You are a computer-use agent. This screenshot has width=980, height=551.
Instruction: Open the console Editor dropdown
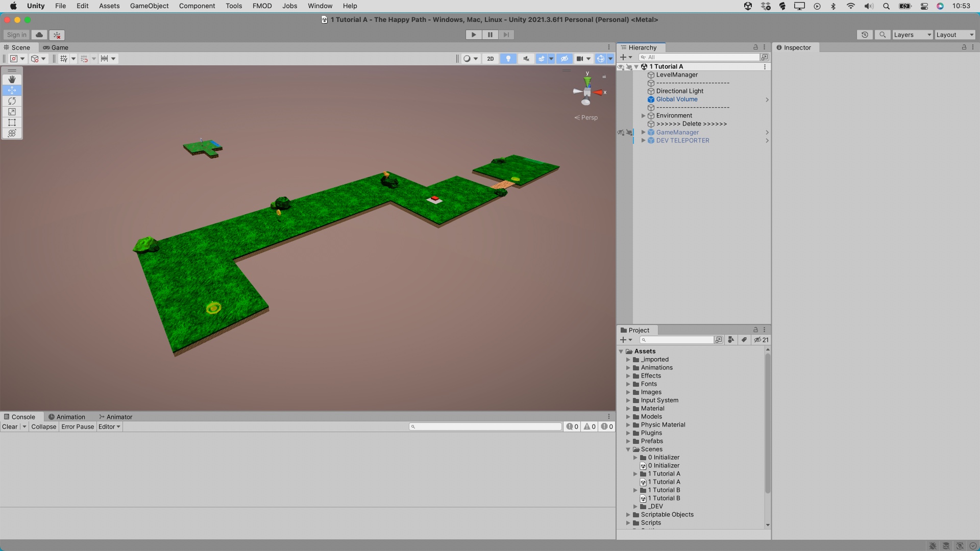pyautogui.click(x=109, y=427)
